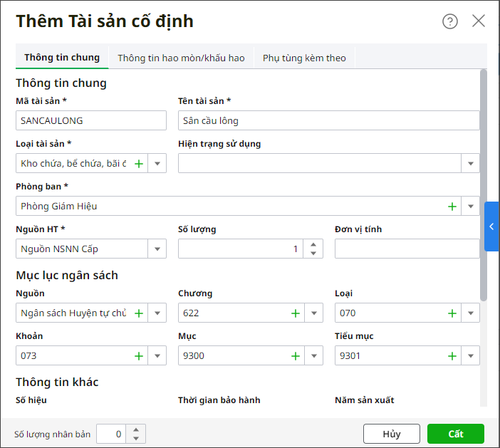Add new Khoản with plus icon

139,356
